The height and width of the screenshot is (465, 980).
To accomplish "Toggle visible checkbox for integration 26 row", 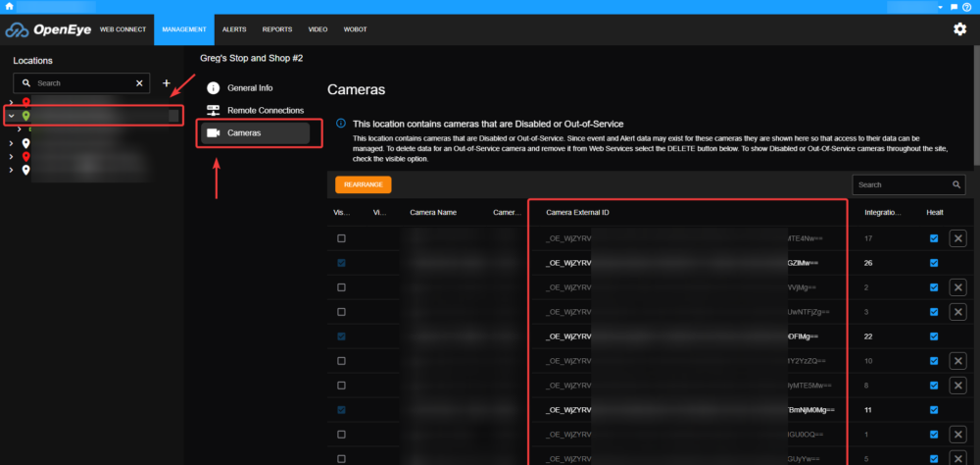I will pos(341,263).
